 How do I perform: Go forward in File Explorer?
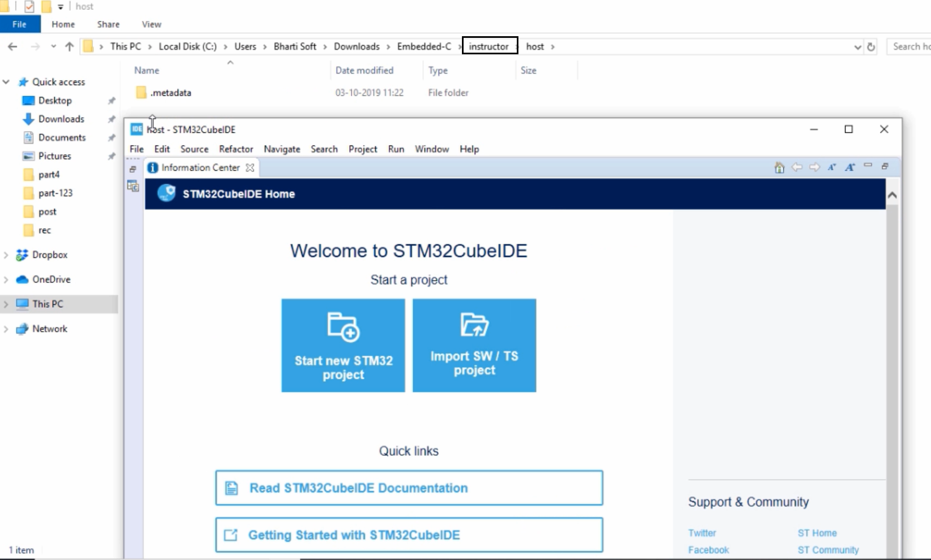click(x=35, y=47)
